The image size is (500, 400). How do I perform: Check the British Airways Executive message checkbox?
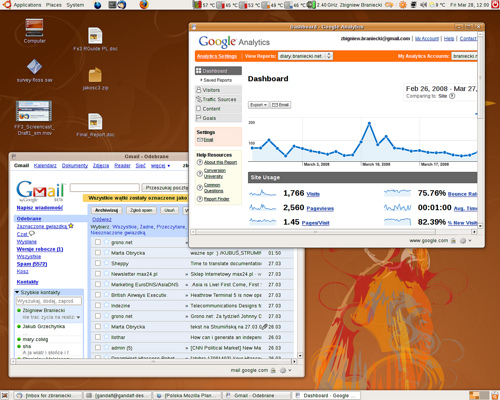pyautogui.click(x=98, y=295)
